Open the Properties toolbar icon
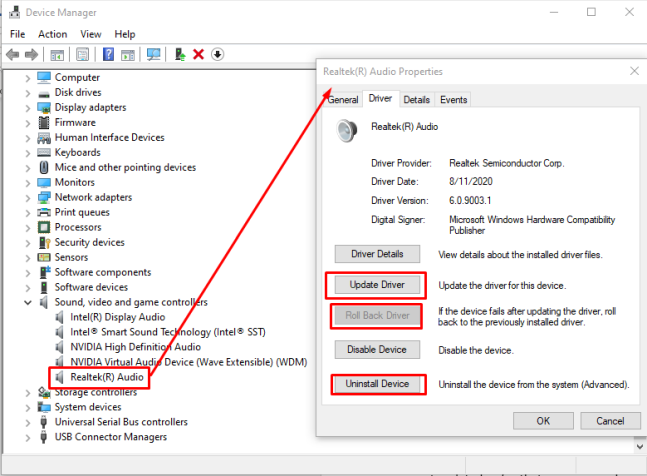The height and width of the screenshot is (476, 647). click(83, 54)
